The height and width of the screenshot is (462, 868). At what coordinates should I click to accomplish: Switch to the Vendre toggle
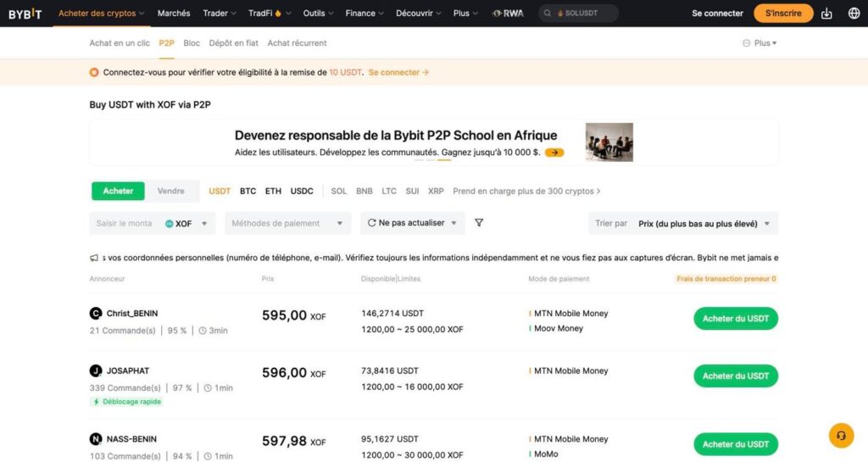click(170, 191)
